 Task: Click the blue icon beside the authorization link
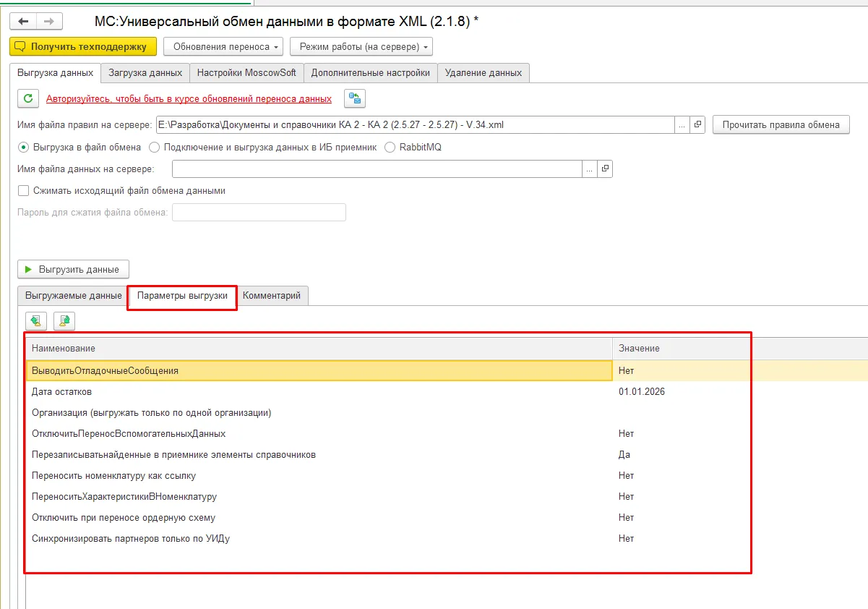[355, 98]
